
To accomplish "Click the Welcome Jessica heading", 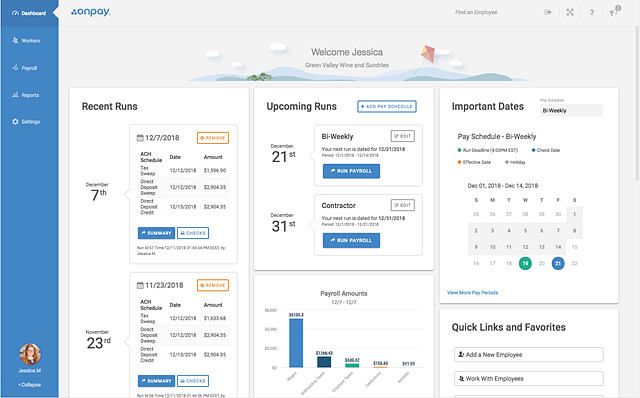I will click(x=347, y=52).
